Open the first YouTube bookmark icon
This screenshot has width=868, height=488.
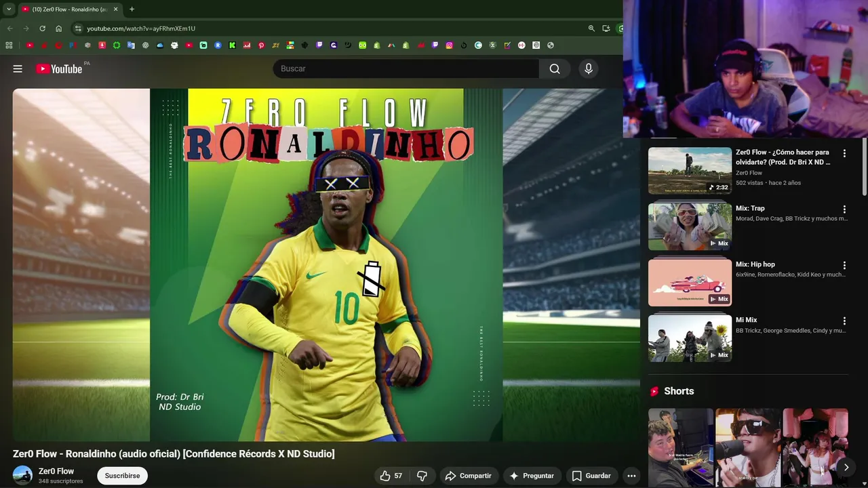(30, 45)
